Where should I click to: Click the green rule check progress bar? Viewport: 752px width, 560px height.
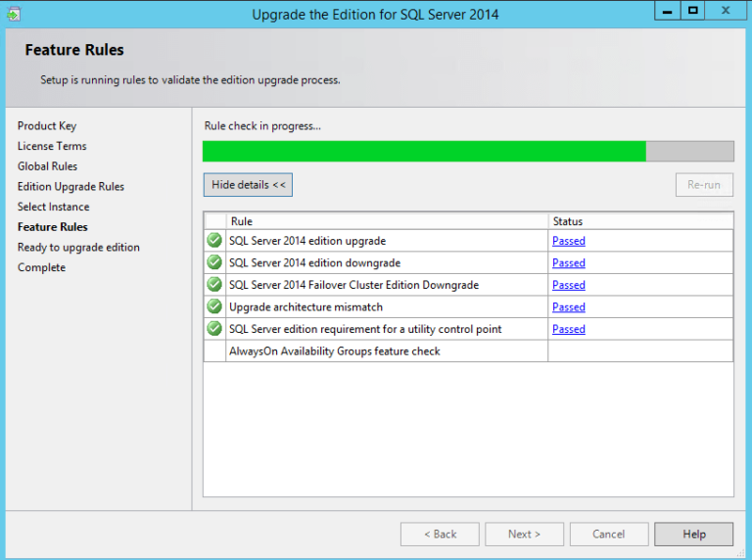point(468,151)
